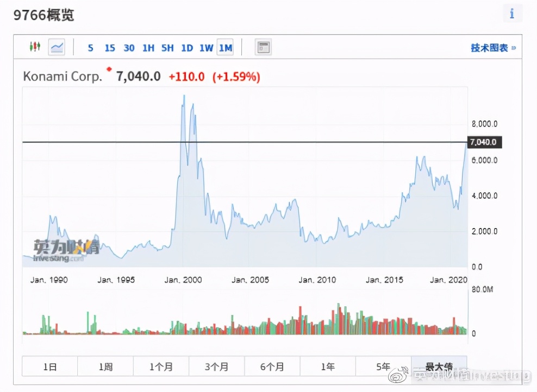The image size is (537, 392).
Task: Click the Jan. 2000 axis label
Action: 183,280
